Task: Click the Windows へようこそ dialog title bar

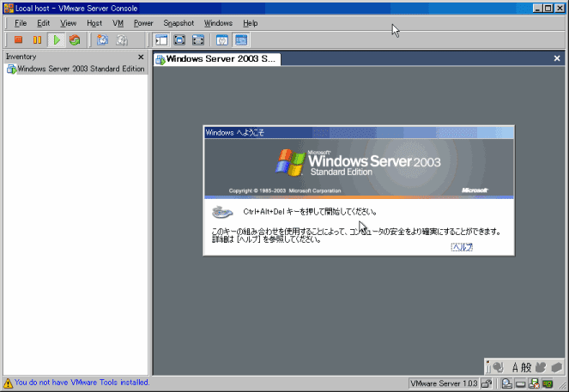Action: [x=359, y=132]
